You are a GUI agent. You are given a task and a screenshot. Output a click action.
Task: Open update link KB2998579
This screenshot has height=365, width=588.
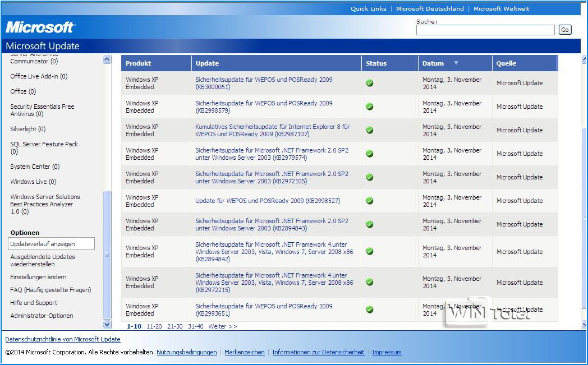click(264, 107)
